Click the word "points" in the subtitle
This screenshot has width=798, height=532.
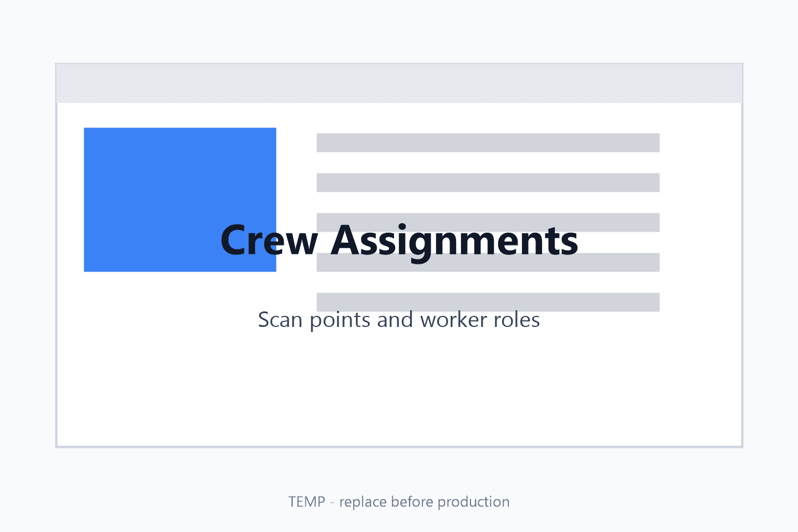[340, 321]
